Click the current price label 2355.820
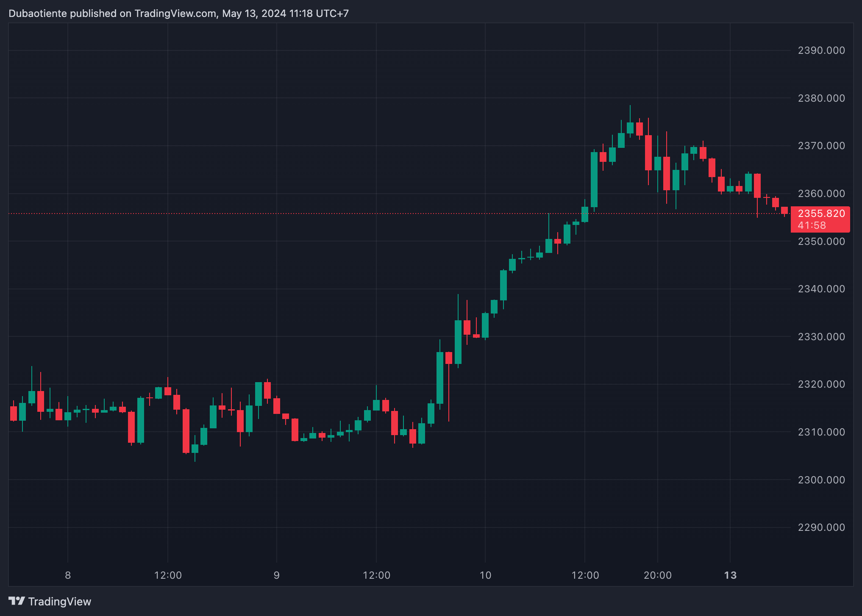This screenshot has height=616, width=862. click(821, 214)
